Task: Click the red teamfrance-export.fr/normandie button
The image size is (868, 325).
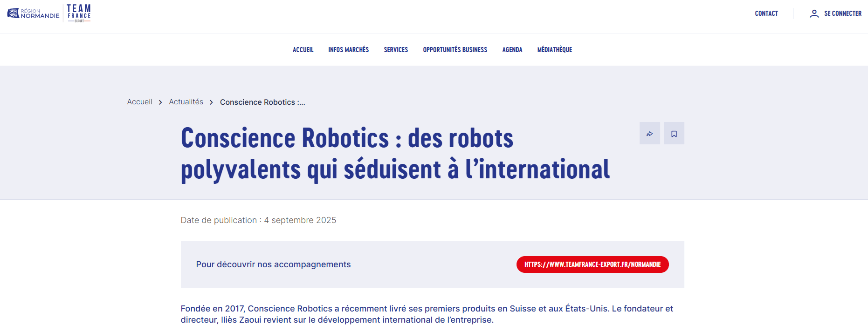Action: 592,264
